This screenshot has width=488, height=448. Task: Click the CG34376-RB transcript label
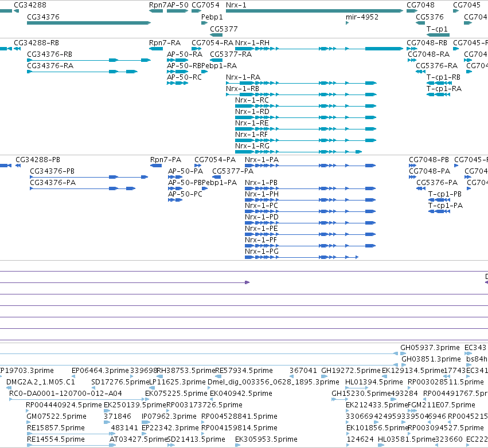tap(49, 54)
